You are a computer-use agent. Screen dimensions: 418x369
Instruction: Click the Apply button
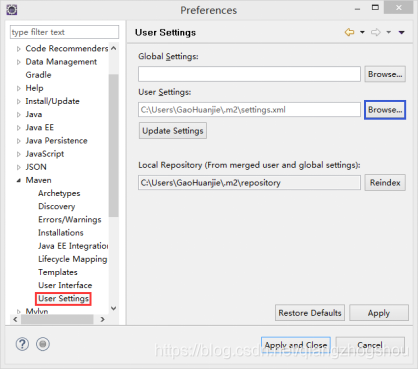click(379, 313)
